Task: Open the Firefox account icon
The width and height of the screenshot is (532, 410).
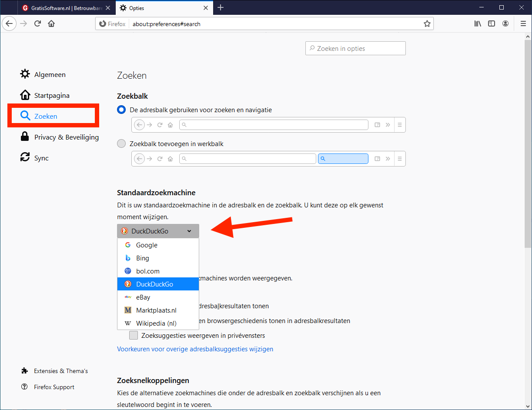Action: point(505,24)
